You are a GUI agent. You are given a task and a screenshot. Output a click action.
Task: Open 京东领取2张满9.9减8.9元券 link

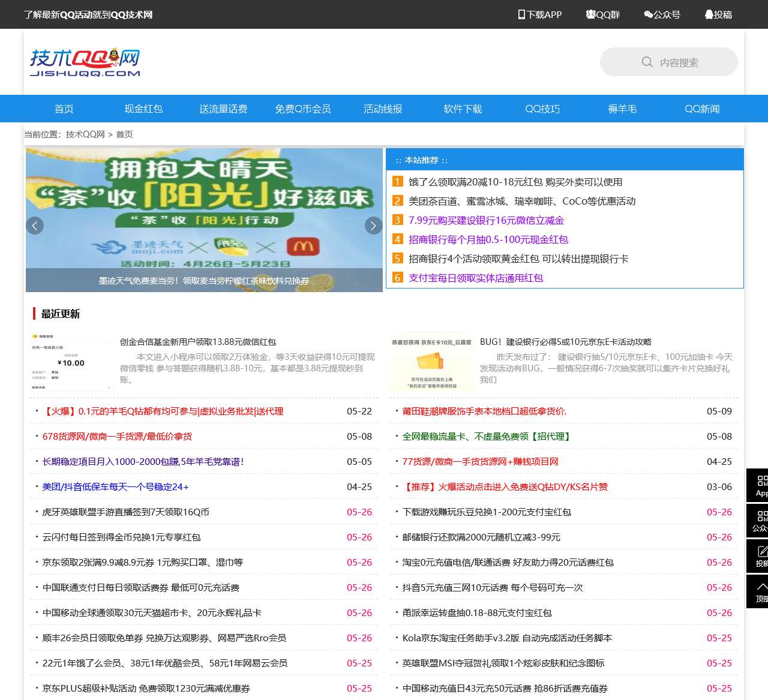click(143, 563)
